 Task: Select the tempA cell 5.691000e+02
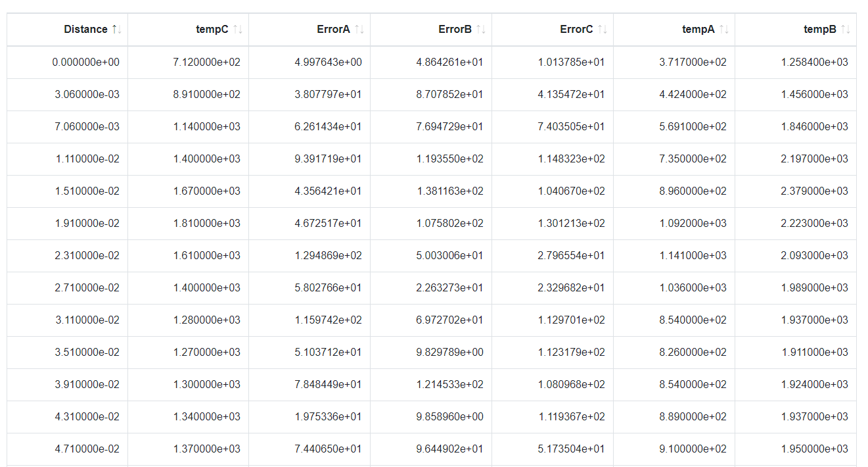pos(674,127)
